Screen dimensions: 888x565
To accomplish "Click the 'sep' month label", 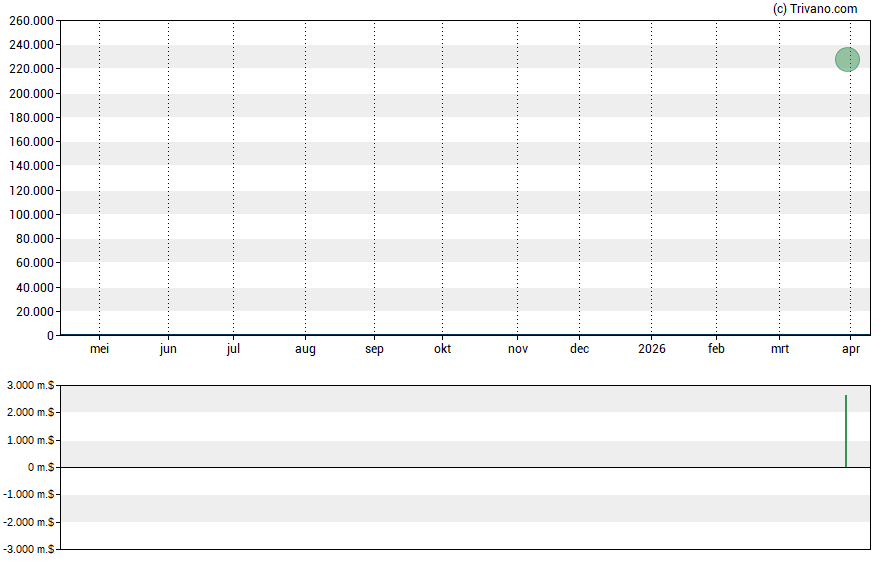I will 374,349.
